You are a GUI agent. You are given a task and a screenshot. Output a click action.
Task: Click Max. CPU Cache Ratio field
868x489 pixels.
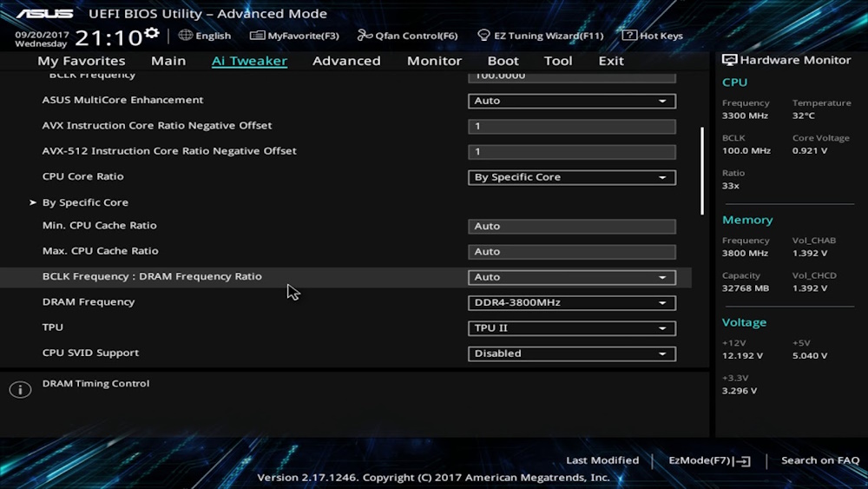(572, 251)
